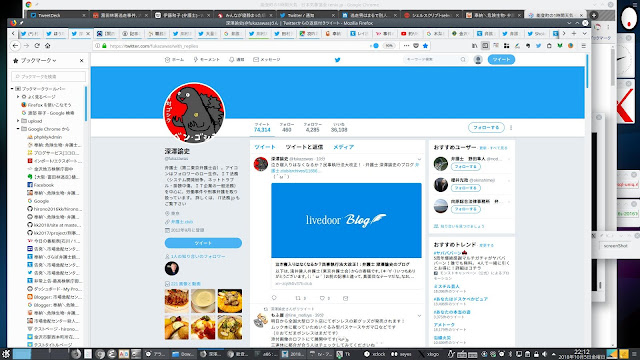Open the Firefox hamburger menu
640x360 pixels.
pos(584,46)
